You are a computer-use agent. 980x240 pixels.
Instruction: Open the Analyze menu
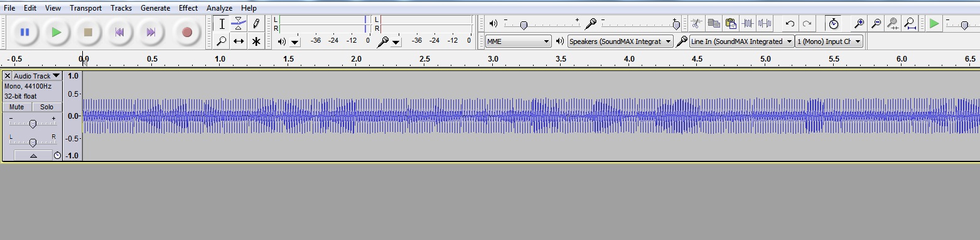[219, 8]
